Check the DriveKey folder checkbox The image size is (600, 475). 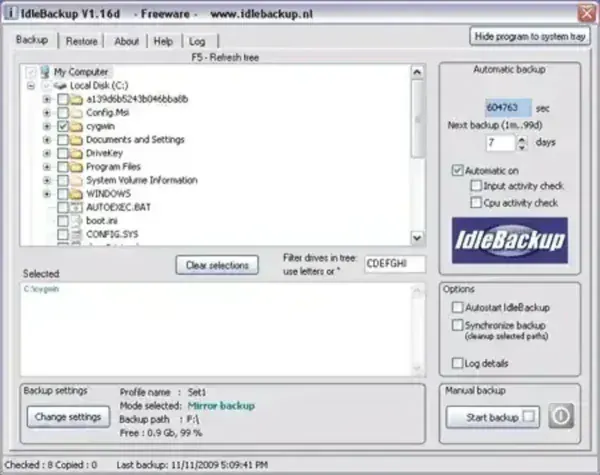click(63, 153)
